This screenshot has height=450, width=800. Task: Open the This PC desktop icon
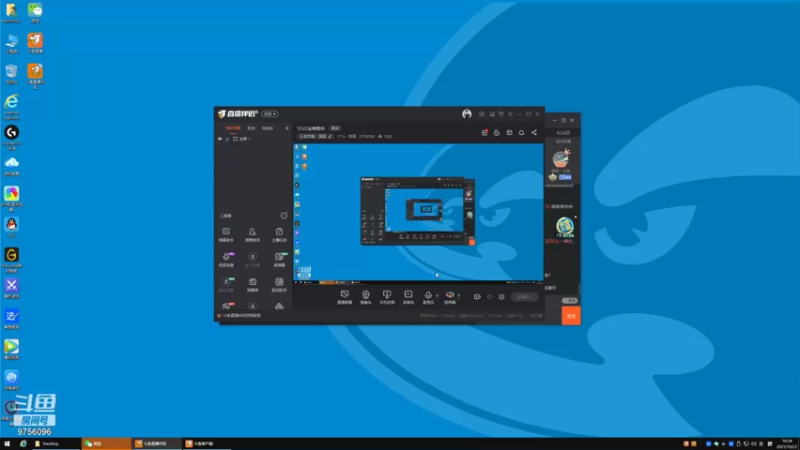coord(11,43)
